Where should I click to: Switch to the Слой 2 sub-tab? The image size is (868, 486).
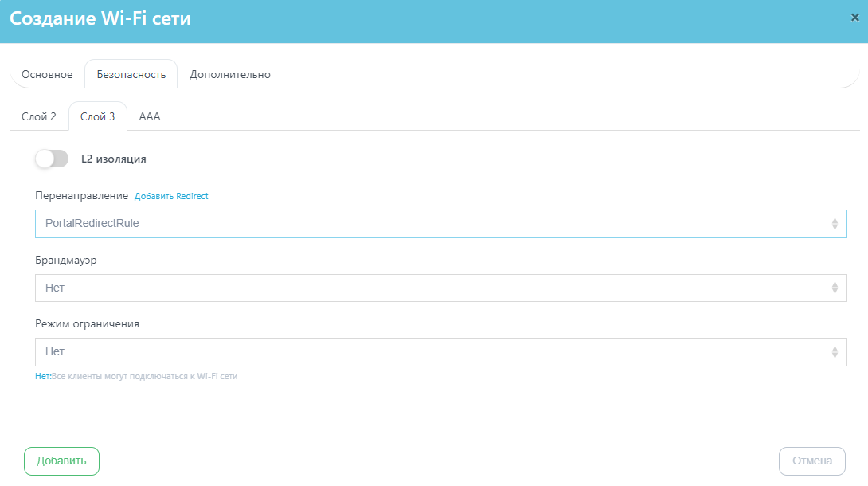[x=39, y=117]
